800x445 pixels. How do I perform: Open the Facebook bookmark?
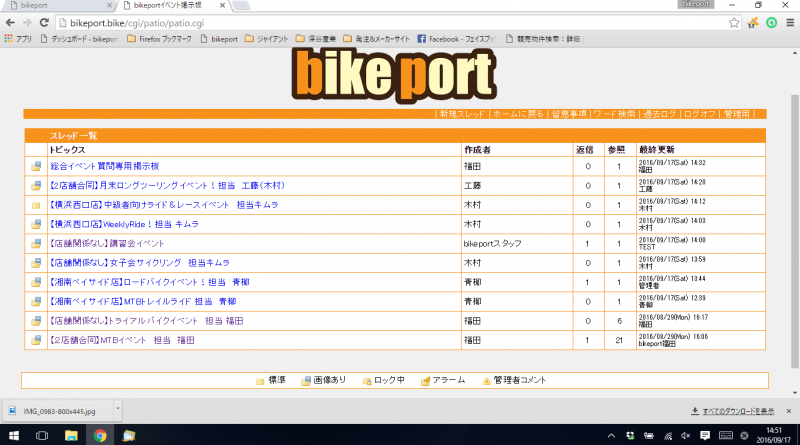click(457, 39)
